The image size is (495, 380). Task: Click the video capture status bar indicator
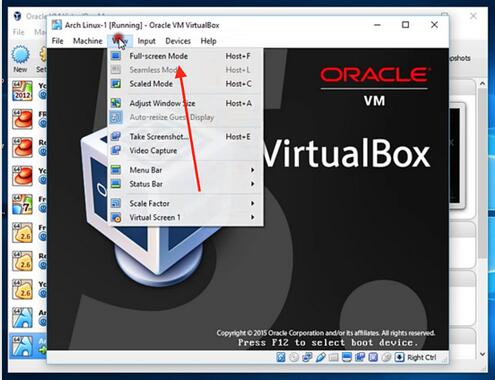[360, 357]
